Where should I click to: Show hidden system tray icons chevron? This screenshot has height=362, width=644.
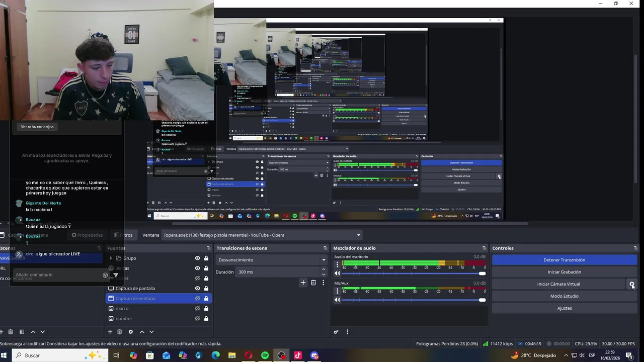pos(566,355)
